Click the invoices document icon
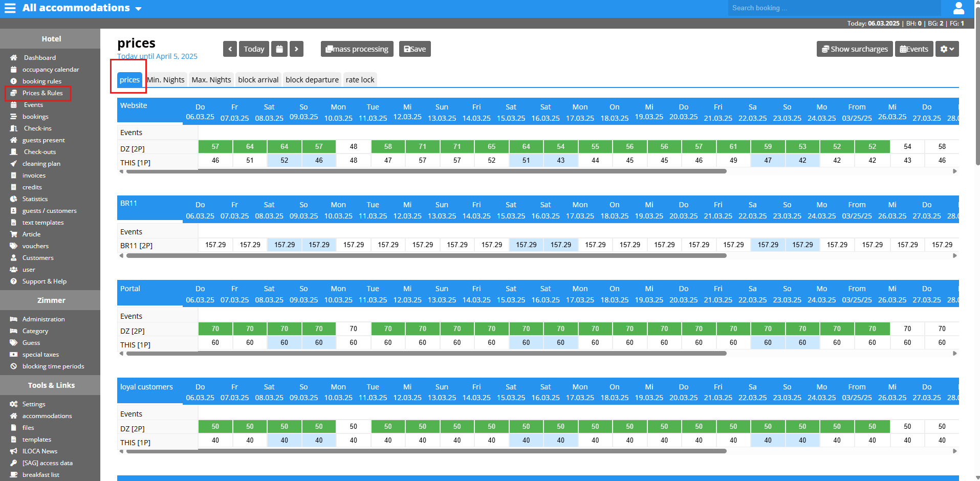This screenshot has width=980, height=481. (x=14, y=176)
